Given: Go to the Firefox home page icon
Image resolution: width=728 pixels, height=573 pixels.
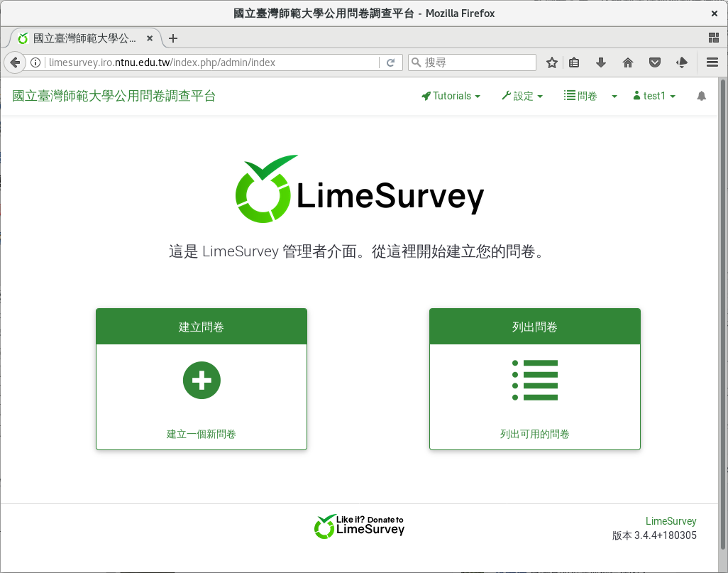Looking at the screenshot, I should (628, 62).
